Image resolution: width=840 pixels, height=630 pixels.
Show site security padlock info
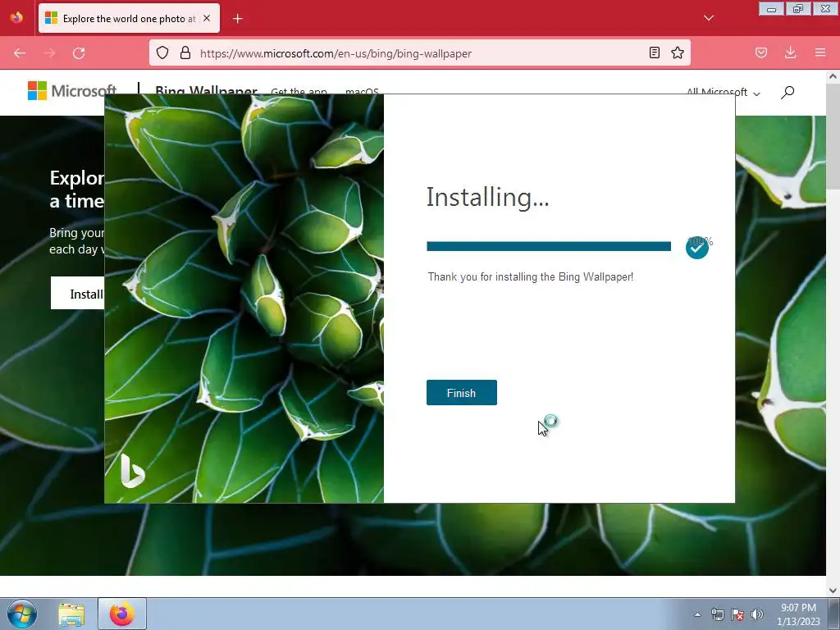[185, 53]
